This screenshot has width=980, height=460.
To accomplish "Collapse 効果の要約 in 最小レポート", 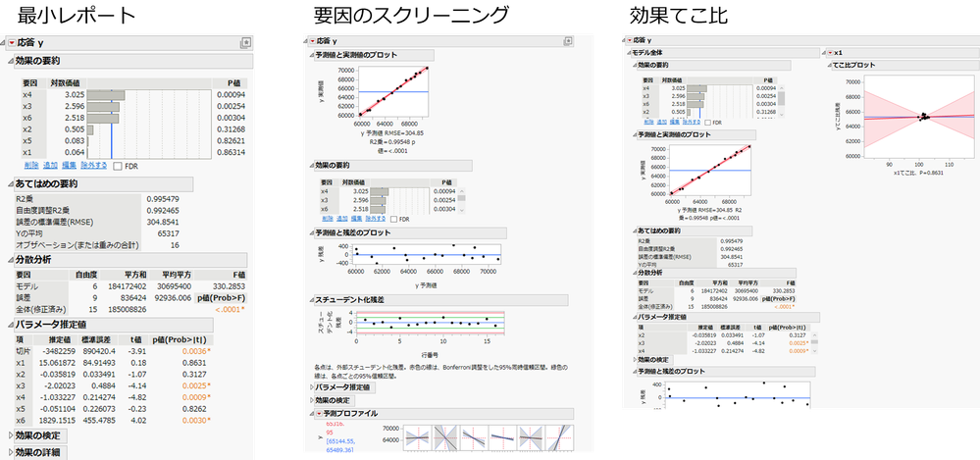I will (x=10, y=61).
